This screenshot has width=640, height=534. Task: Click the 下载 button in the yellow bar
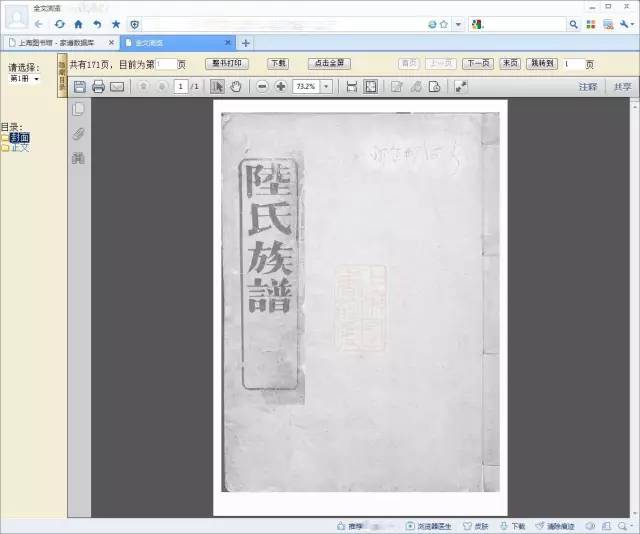[278, 64]
